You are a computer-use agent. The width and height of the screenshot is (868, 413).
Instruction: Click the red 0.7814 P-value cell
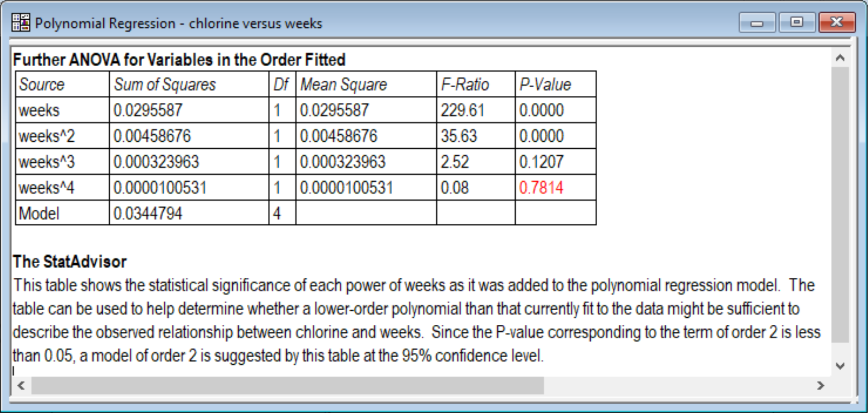point(541,188)
